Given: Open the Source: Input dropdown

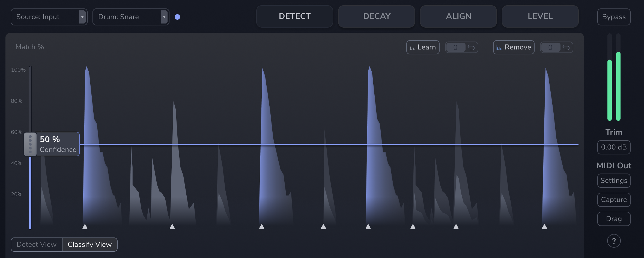Looking at the screenshot, I should click(x=49, y=17).
